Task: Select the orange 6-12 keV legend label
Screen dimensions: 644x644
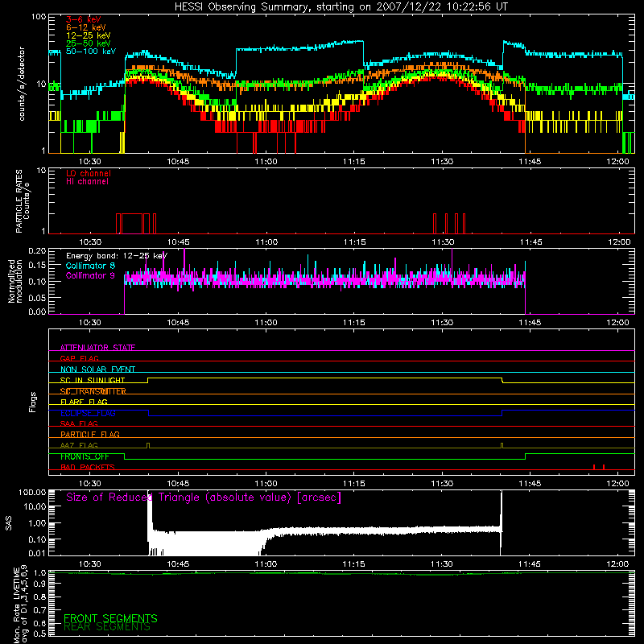Action: (x=86, y=27)
